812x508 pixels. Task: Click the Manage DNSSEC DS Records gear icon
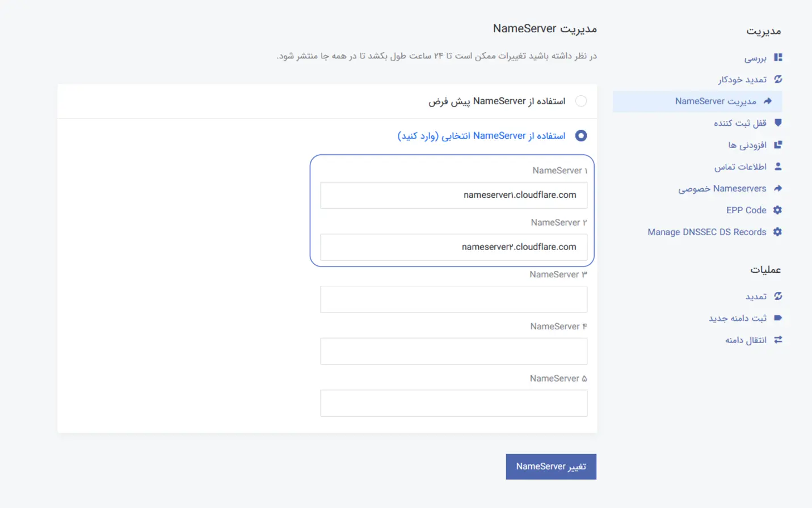(x=778, y=232)
